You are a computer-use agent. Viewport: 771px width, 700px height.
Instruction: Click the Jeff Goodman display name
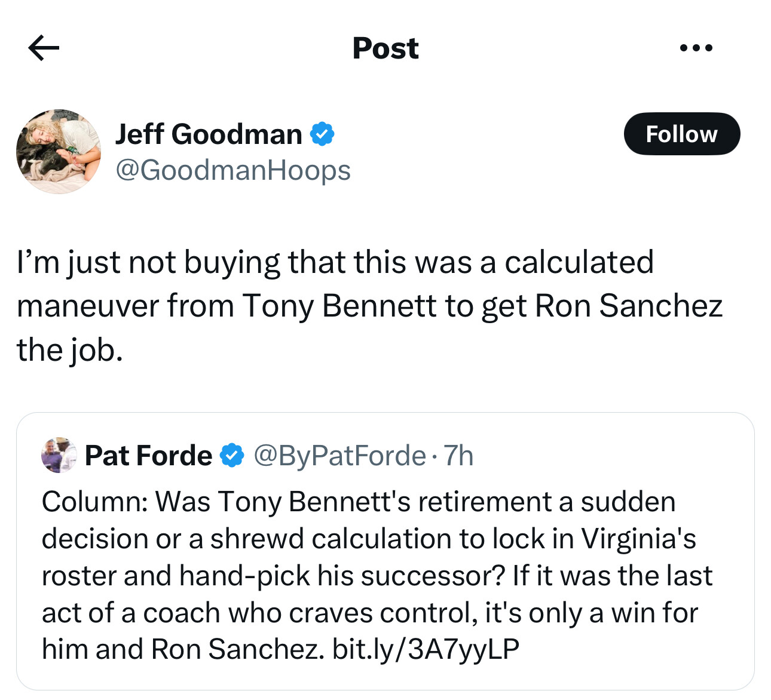click(209, 134)
